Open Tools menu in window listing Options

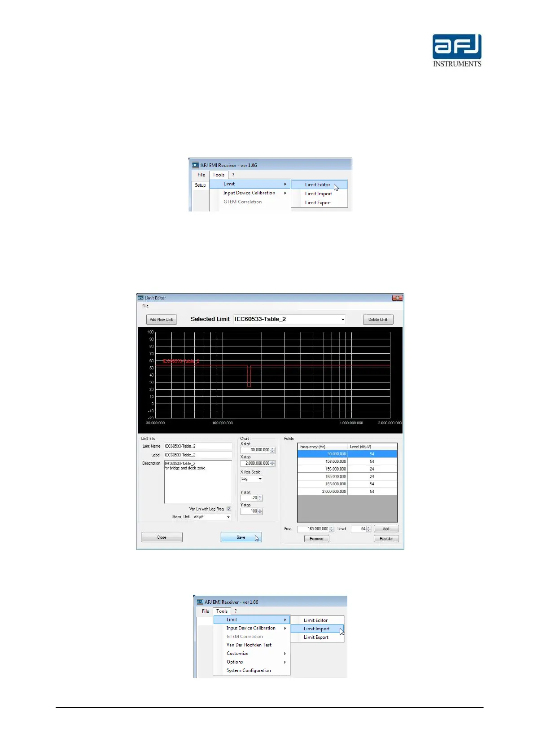click(x=222, y=611)
